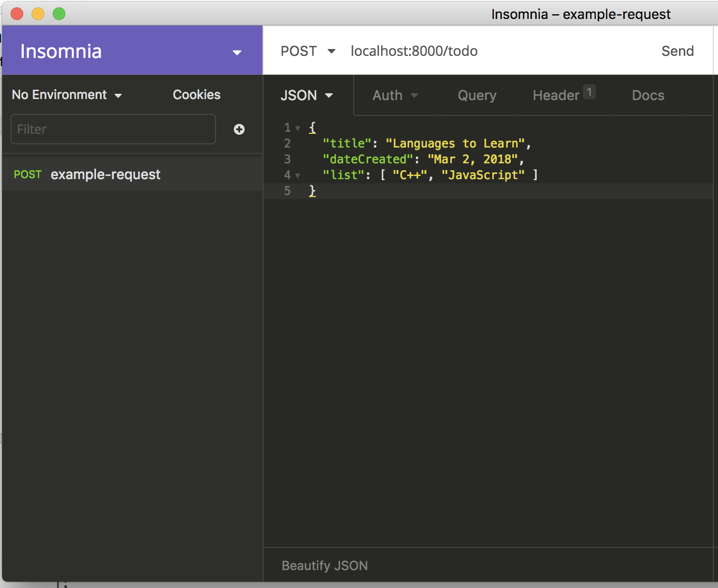Collapse the JSON object at line 1

[298, 128]
